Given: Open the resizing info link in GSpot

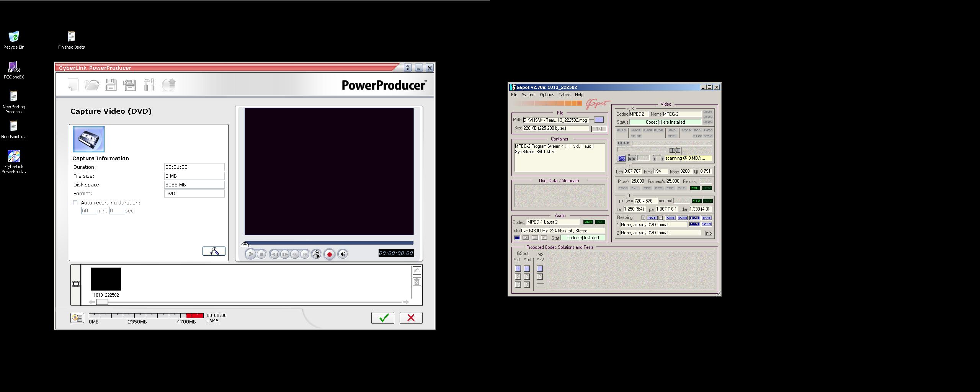Looking at the screenshot, I should (x=708, y=233).
